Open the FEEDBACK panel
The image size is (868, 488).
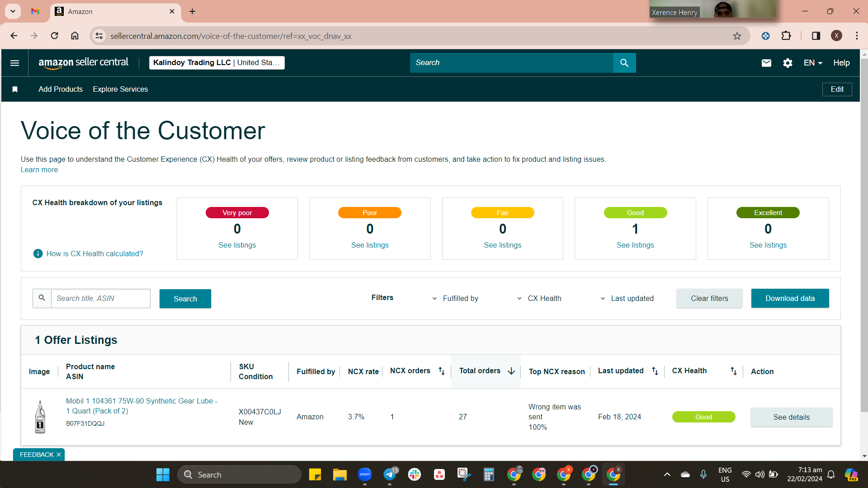pos(37,455)
